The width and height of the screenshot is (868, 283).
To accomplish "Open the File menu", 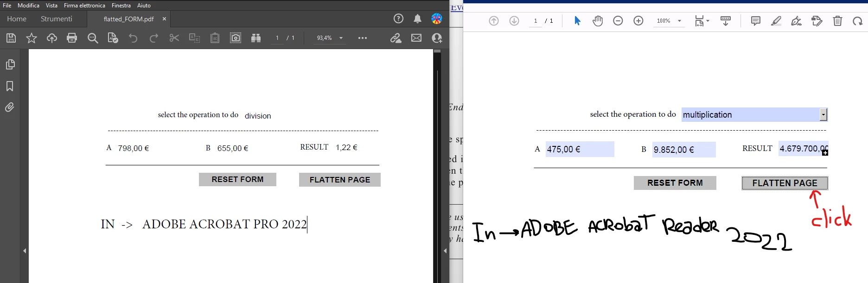I will click(x=7, y=6).
